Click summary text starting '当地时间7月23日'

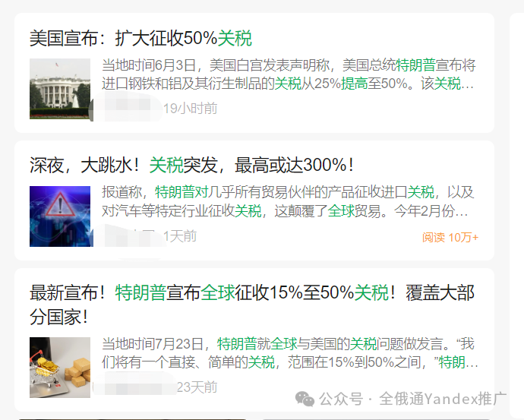click(290, 353)
